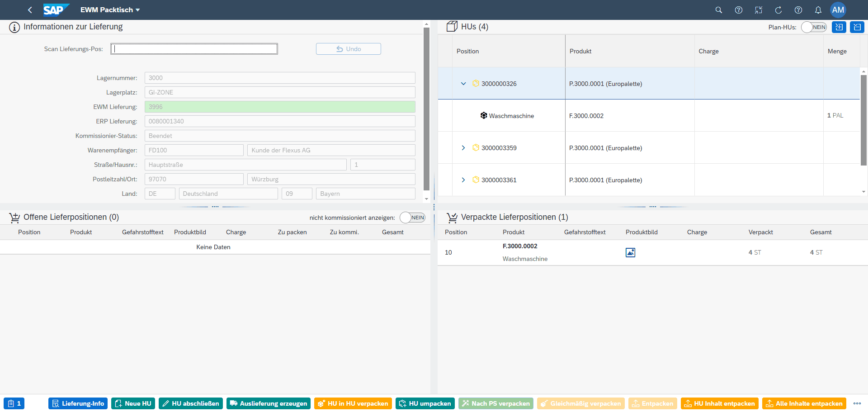Open the footer overflow menu (three dots)

point(857,403)
